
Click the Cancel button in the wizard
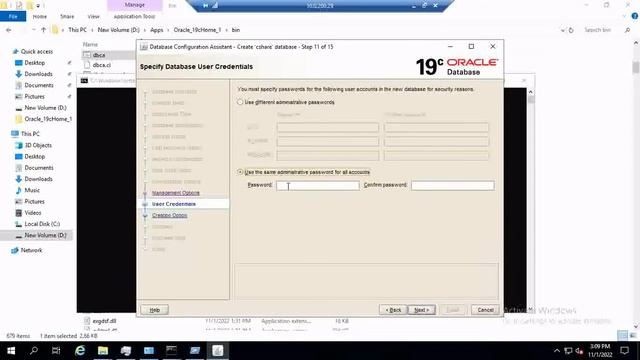(x=485, y=310)
